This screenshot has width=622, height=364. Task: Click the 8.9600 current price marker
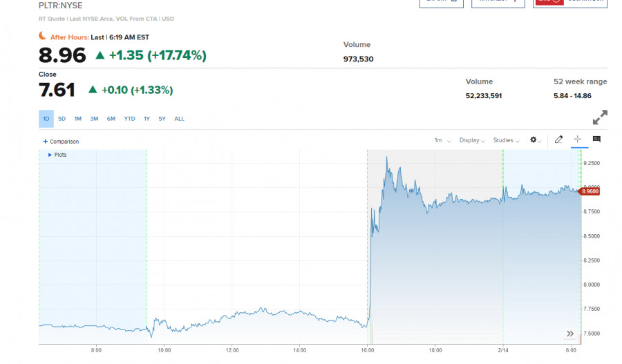pos(590,191)
